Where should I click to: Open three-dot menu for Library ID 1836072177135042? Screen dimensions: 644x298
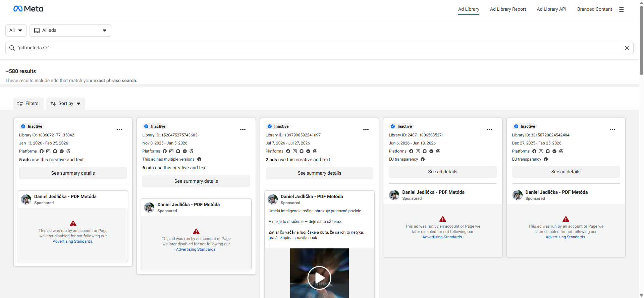[119, 129]
